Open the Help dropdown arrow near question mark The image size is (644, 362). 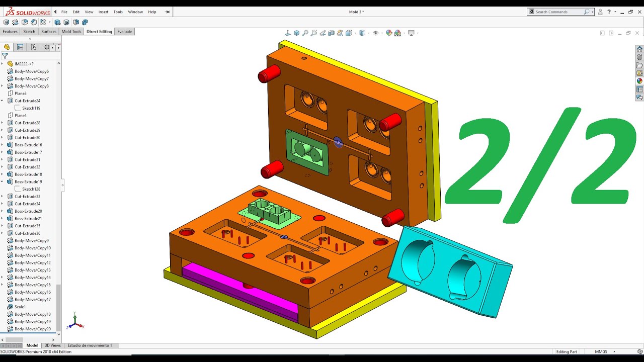coord(615,12)
